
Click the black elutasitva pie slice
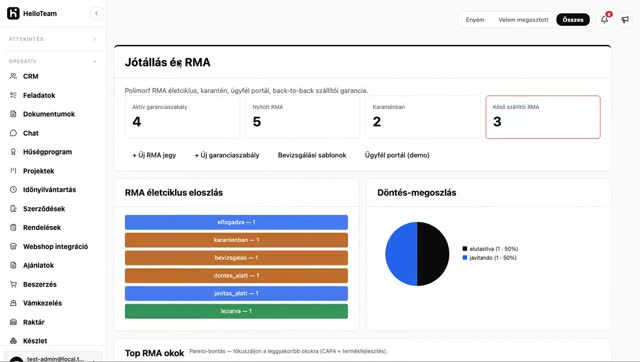click(433, 254)
